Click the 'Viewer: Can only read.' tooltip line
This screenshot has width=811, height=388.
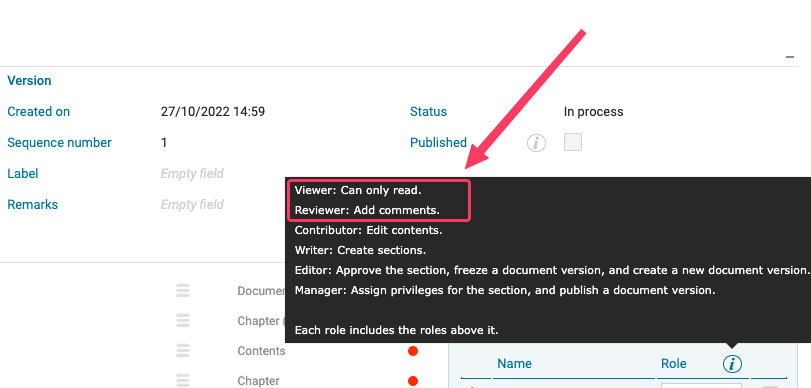point(358,190)
